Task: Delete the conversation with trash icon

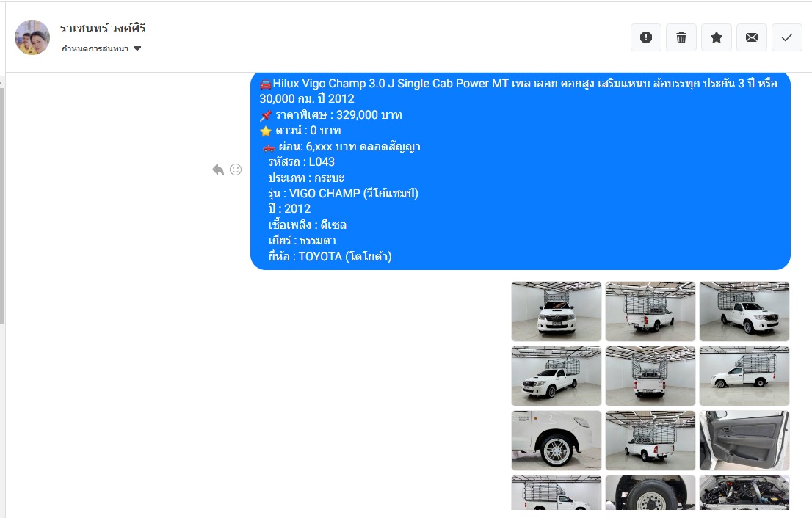Action: pyautogui.click(x=681, y=37)
